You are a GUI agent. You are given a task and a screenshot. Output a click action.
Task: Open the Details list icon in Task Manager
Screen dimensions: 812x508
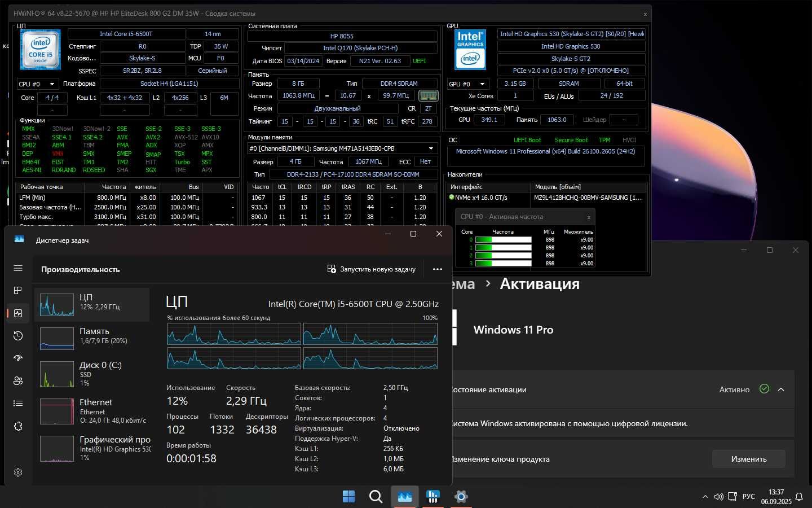tap(18, 403)
